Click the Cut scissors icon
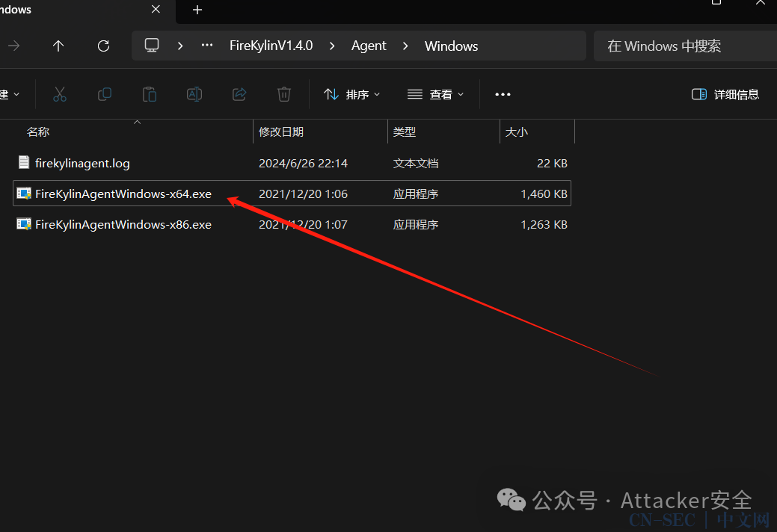This screenshot has height=532, width=777. tap(60, 94)
